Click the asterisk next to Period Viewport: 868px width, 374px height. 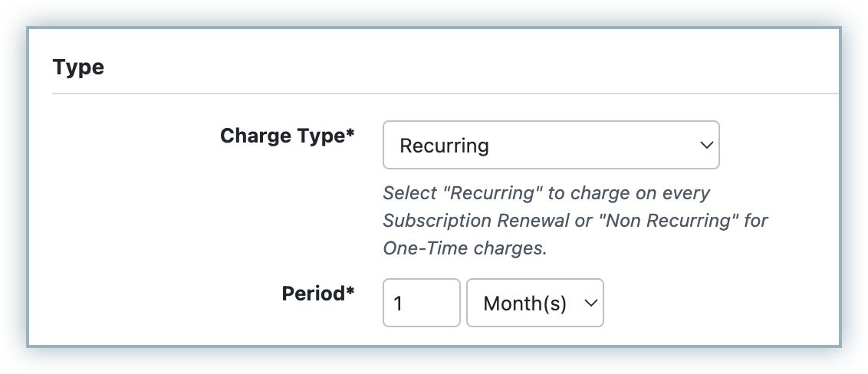[x=350, y=292]
